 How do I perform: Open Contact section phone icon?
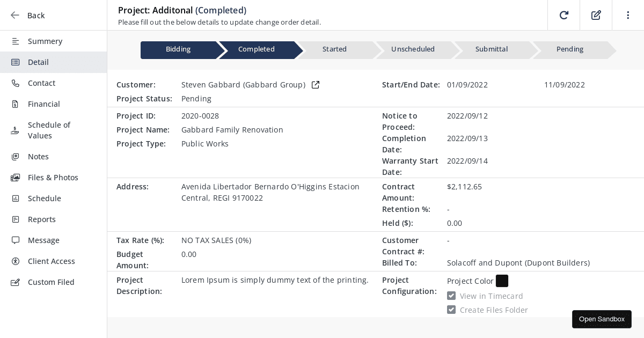click(x=16, y=83)
